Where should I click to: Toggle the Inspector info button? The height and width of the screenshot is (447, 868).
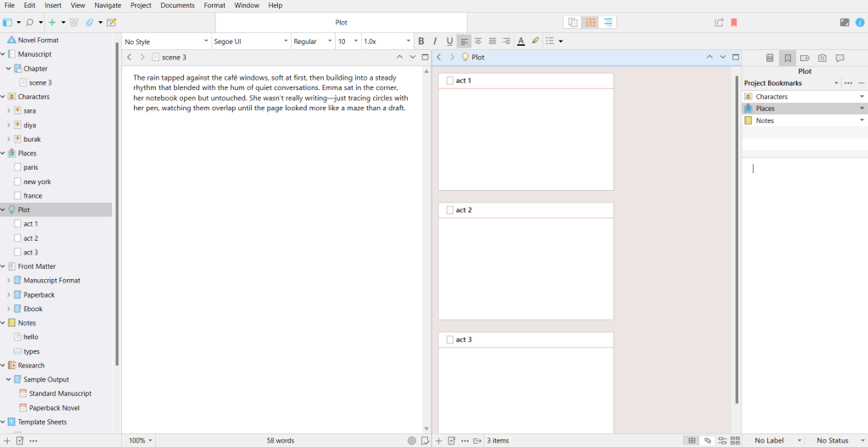(860, 23)
